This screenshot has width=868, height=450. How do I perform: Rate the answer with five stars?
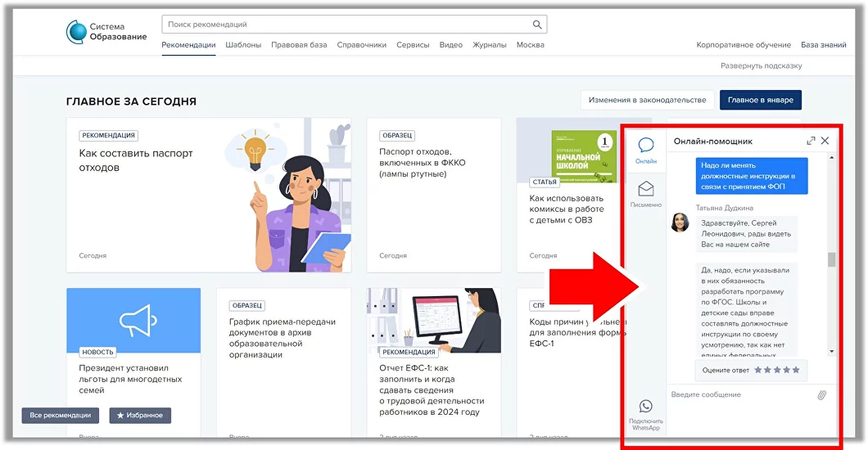coord(795,371)
